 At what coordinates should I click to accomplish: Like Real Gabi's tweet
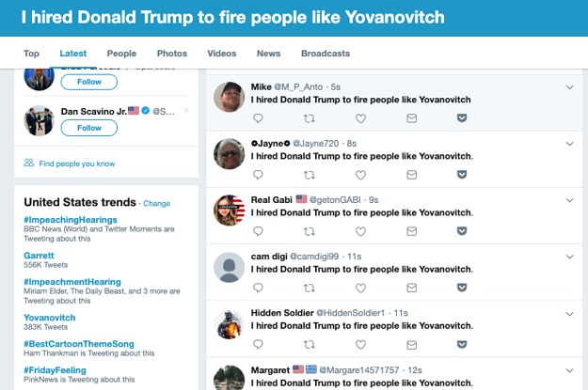[360, 231]
